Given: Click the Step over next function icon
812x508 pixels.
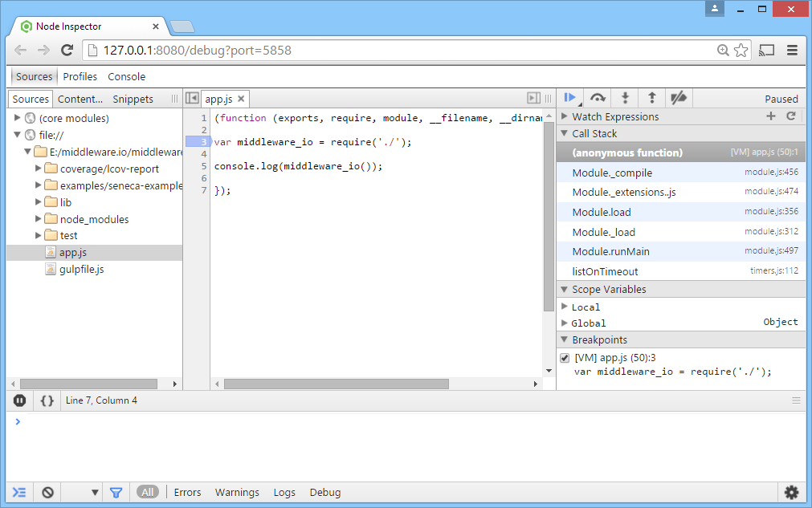Looking at the screenshot, I should tap(597, 98).
